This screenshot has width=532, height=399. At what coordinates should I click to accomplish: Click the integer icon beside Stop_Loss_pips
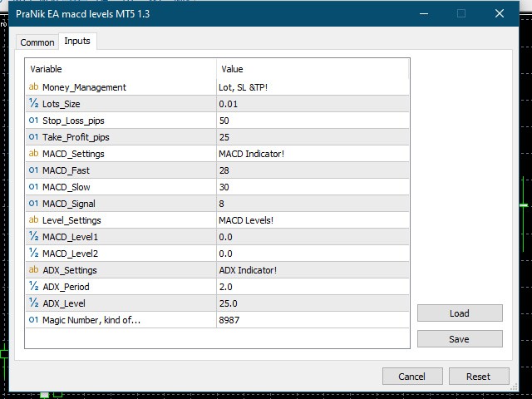pos(33,121)
